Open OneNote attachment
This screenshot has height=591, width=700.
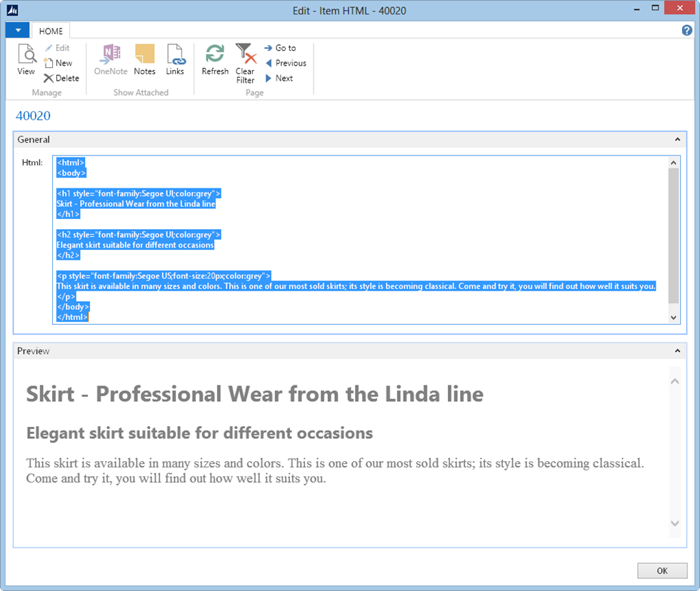pyautogui.click(x=111, y=60)
